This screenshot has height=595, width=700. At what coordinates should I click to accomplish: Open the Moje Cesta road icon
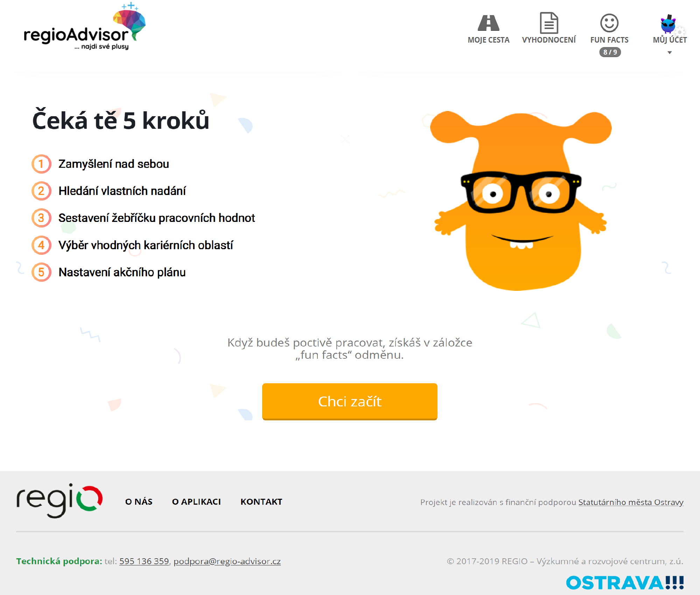488,23
